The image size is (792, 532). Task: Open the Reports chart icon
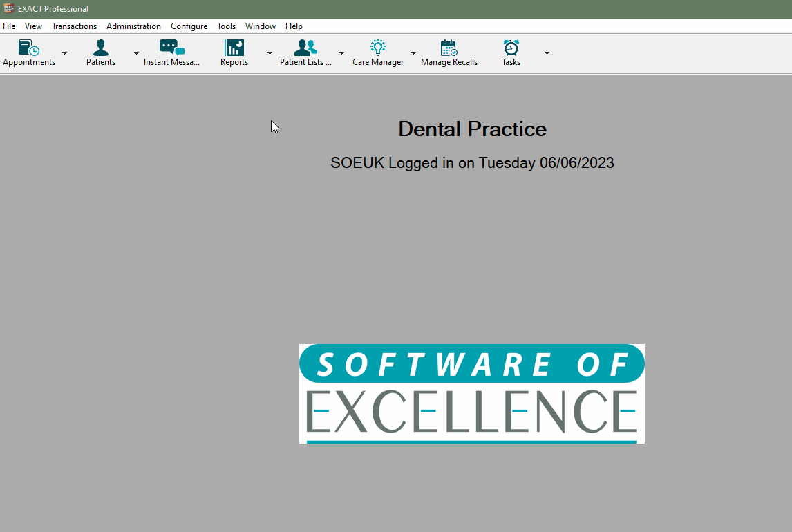pyautogui.click(x=234, y=48)
